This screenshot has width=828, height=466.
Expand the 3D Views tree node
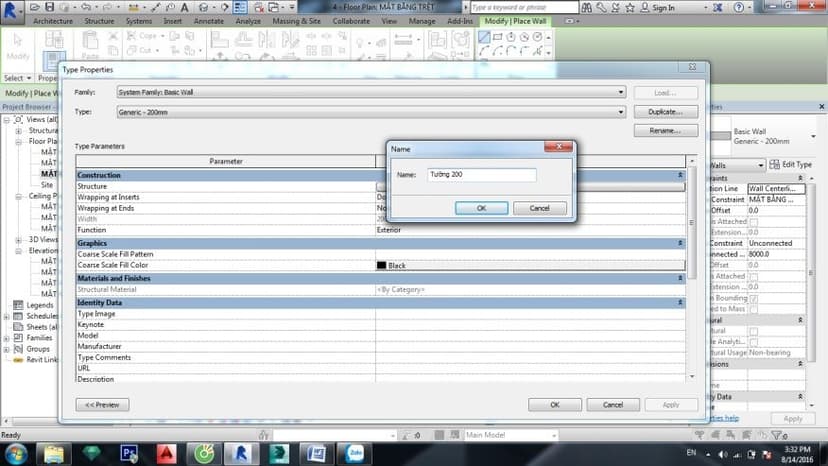click(x=18, y=240)
